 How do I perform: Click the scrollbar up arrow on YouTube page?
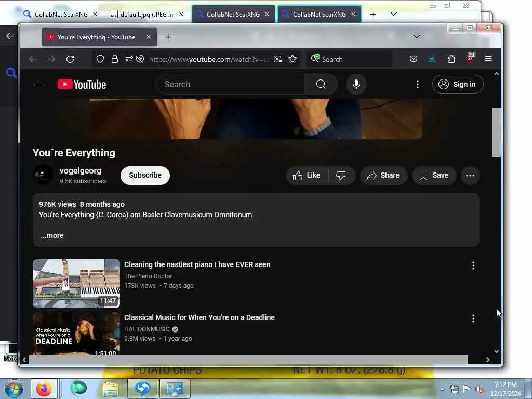[496, 74]
